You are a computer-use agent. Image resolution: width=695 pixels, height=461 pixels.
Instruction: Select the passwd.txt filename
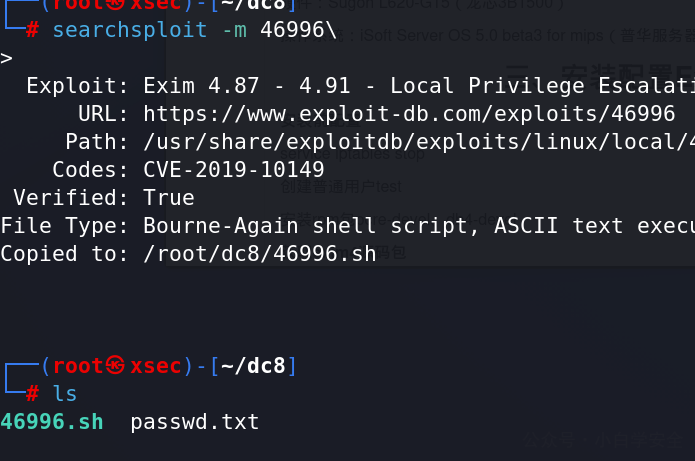[x=195, y=422]
